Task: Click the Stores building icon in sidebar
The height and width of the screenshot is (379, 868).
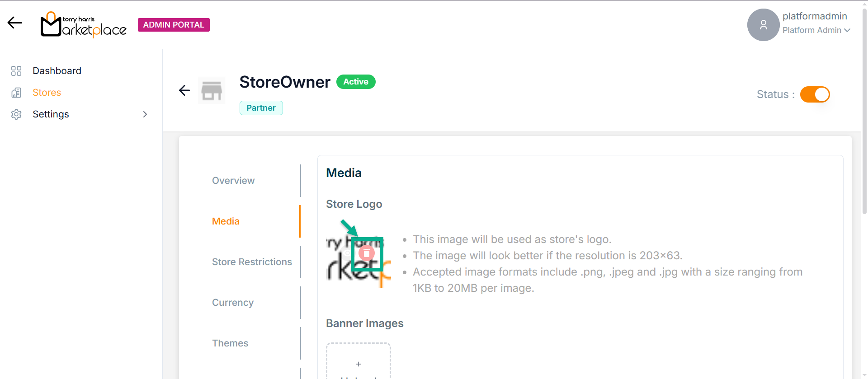Action: coord(16,93)
